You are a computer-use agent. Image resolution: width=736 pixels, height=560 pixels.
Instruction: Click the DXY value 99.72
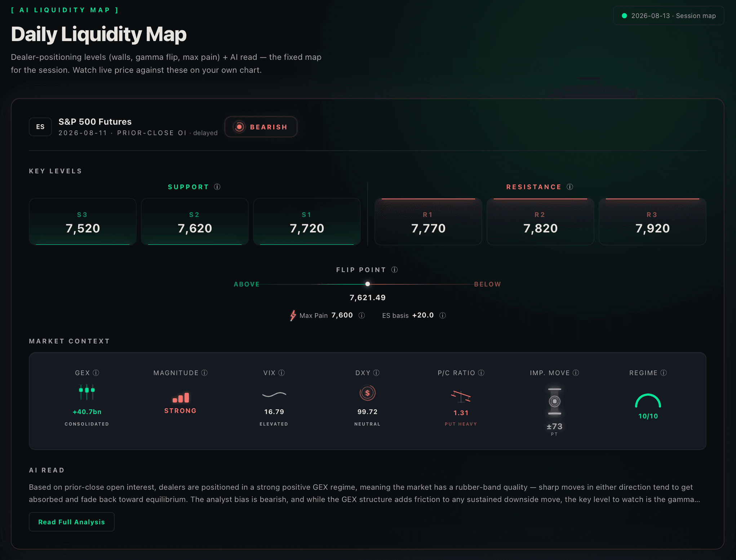pyautogui.click(x=367, y=412)
